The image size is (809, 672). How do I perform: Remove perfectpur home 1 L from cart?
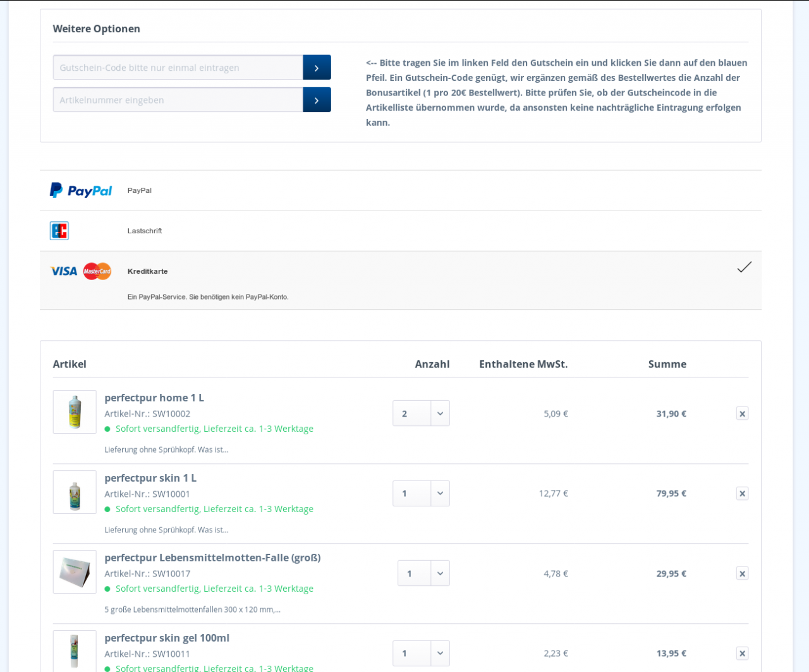point(743,413)
